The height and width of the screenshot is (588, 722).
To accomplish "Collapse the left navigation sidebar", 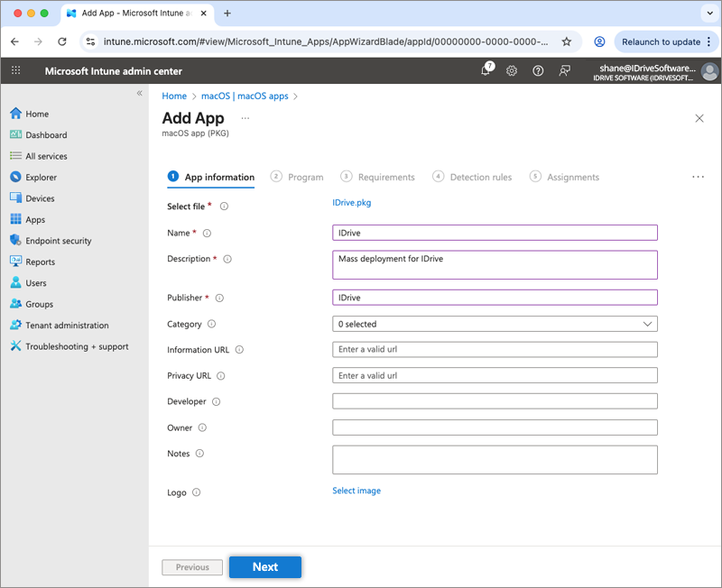I will (x=139, y=94).
